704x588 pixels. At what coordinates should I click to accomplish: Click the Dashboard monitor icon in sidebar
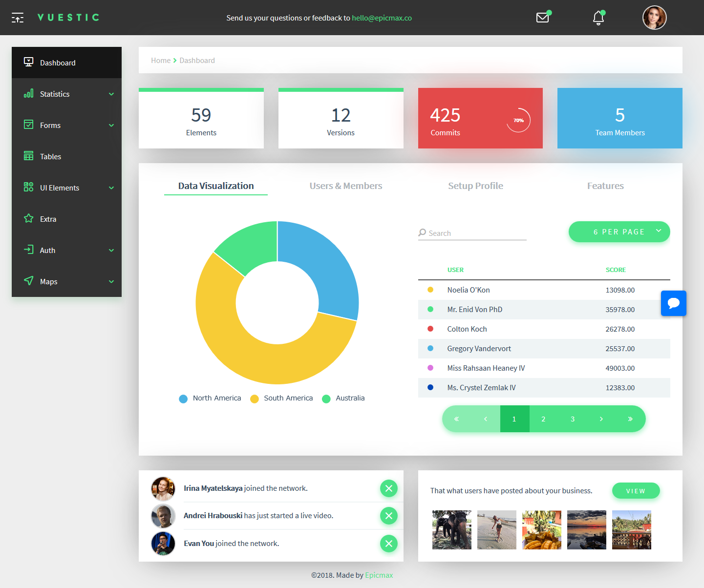[29, 62]
